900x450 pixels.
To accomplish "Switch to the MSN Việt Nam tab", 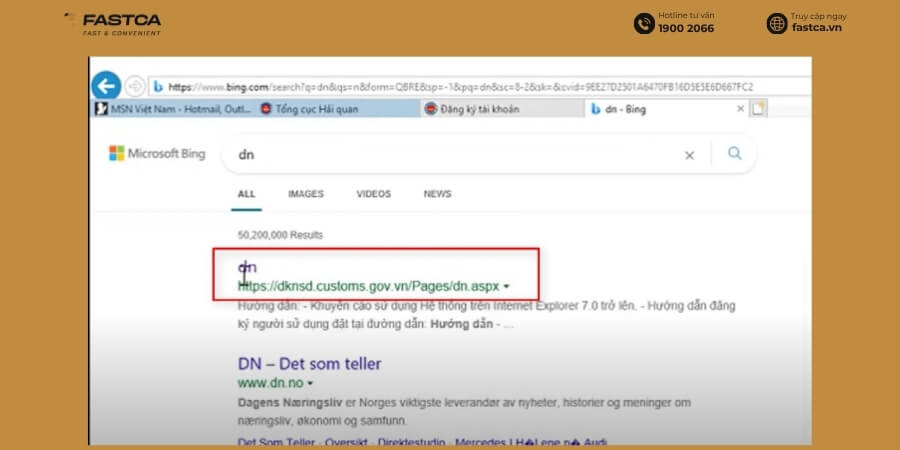I will tap(174, 108).
